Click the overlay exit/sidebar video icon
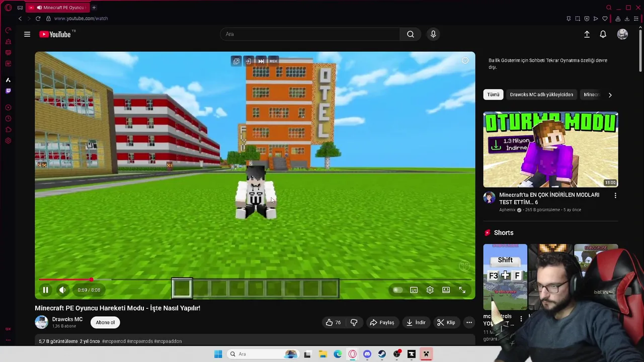Image resolution: width=644 pixels, height=362 pixels. coord(249,61)
